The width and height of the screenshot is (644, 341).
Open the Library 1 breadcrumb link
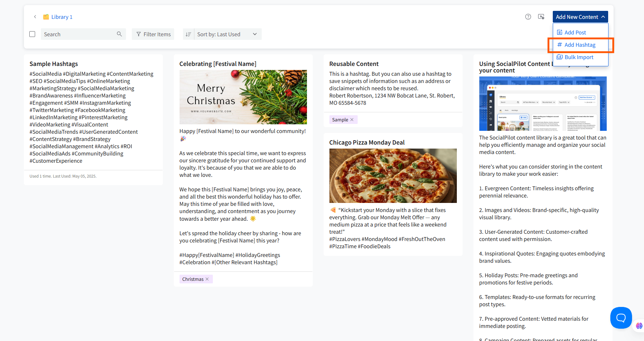62,17
